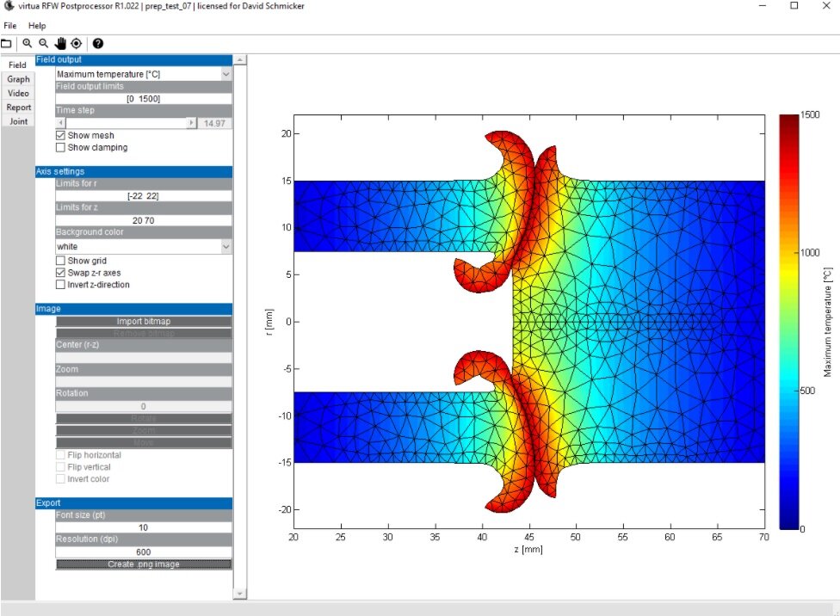Click the time step left arrow
This screenshot has width=840, height=616.
click(60, 123)
